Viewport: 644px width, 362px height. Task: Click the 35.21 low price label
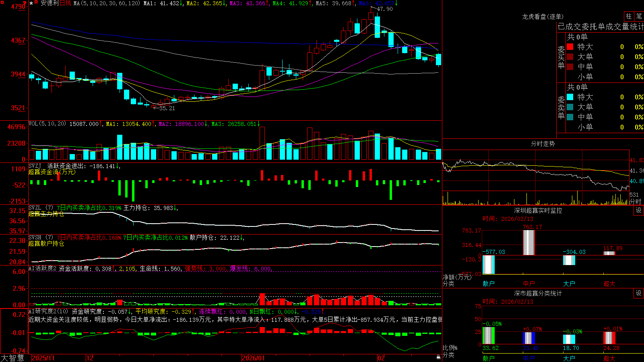[x=167, y=108]
